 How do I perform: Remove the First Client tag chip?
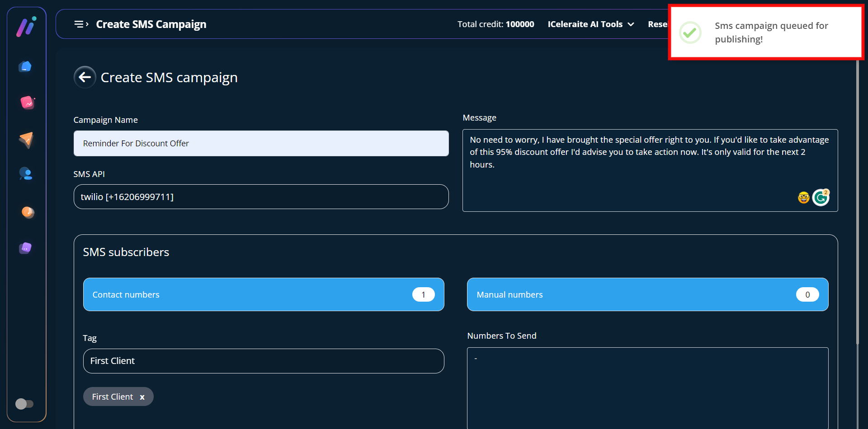pyautogui.click(x=142, y=397)
